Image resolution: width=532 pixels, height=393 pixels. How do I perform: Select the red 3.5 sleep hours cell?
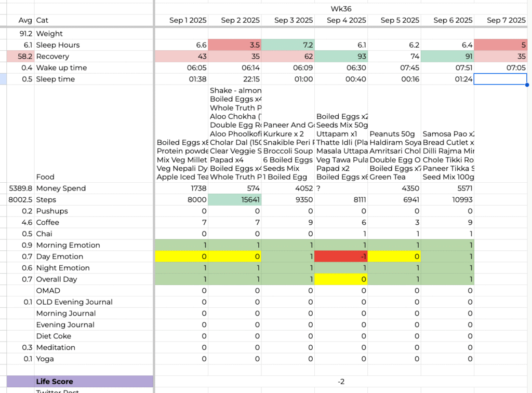tap(235, 45)
